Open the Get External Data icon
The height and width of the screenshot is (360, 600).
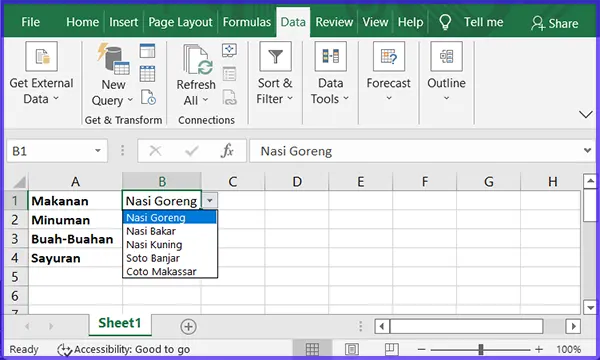coord(41,57)
